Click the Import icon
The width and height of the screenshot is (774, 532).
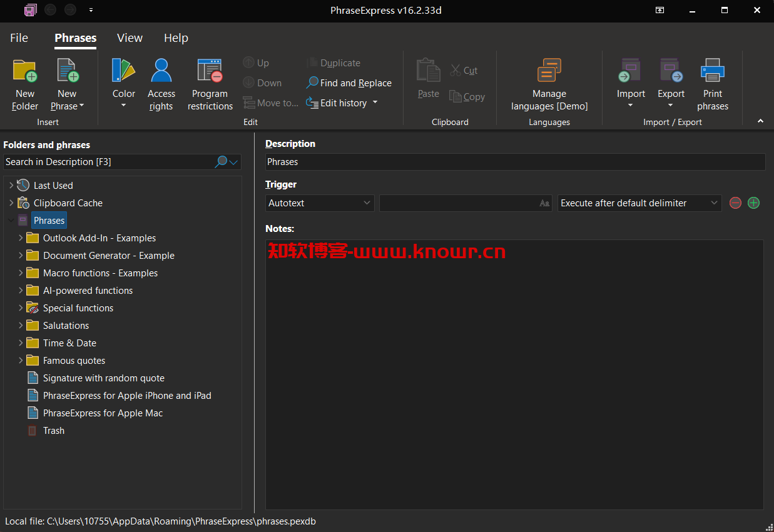(631, 71)
